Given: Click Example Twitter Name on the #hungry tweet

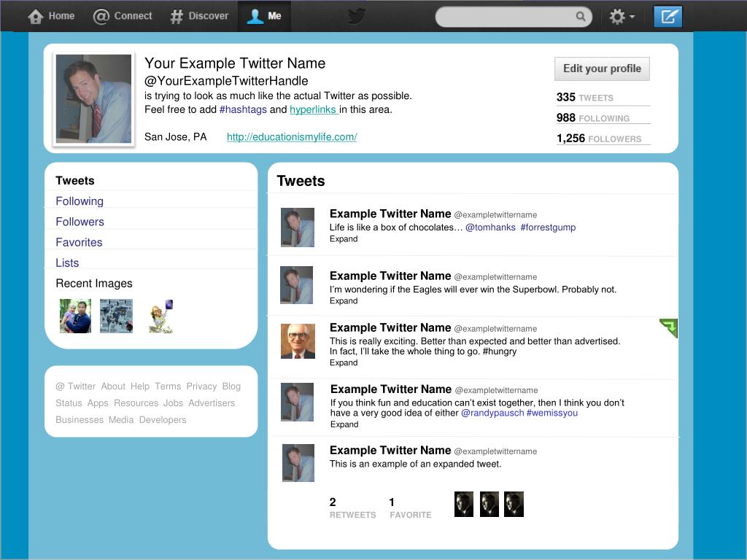Looking at the screenshot, I should pyautogui.click(x=390, y=327).
